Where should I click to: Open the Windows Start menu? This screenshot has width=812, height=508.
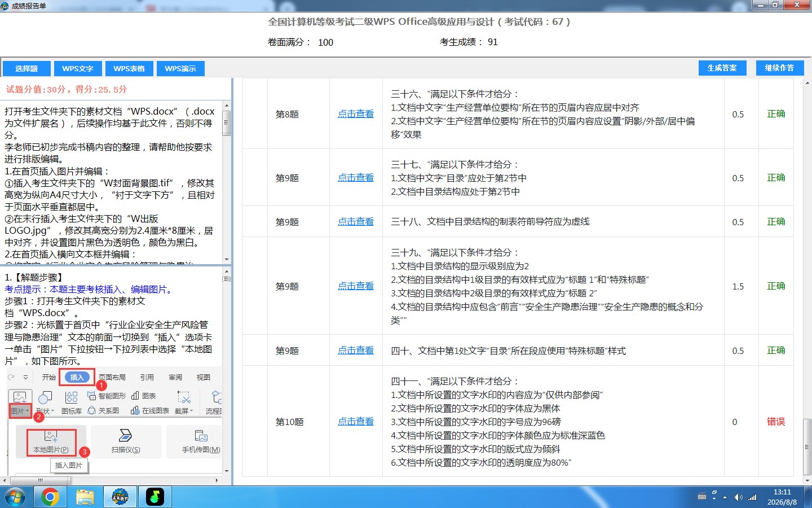(15, 497)
